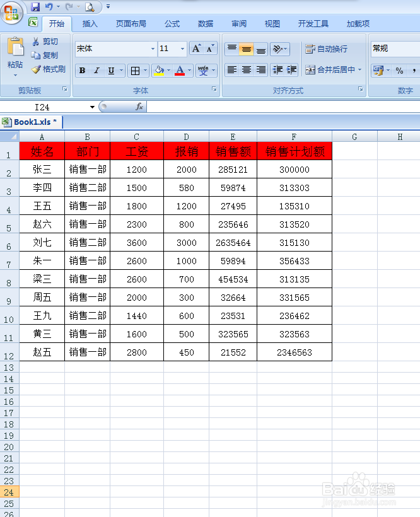This screenshot has width=420, height=517.
Task: Save the workbook with the floppy icon
Action: [x=35, y=6]
